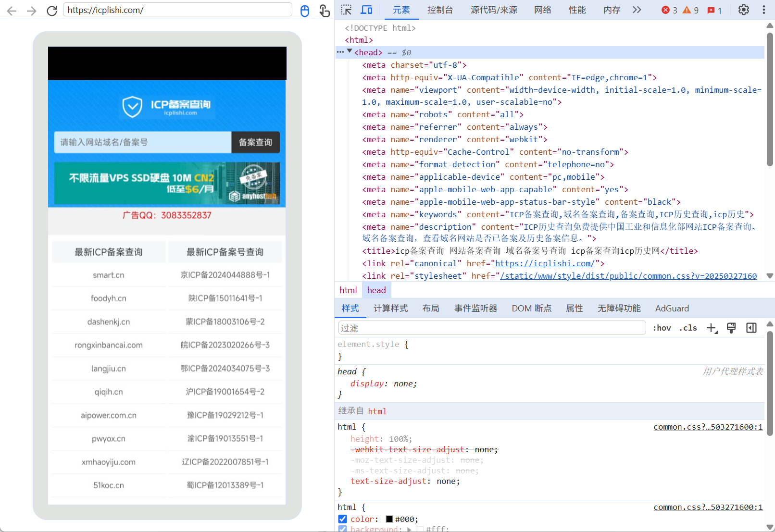Click the warning count triangle badge
This screenshot has height=532, width=775.
690,10
